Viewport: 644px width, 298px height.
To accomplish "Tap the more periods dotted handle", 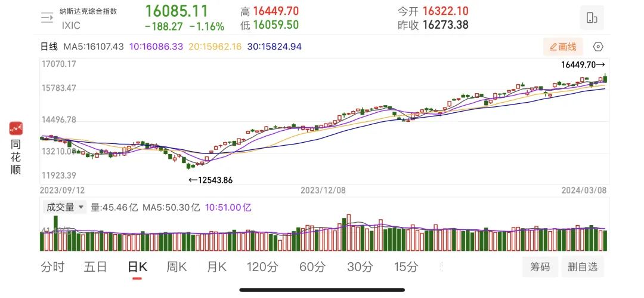I will click(x=441, y=267).
